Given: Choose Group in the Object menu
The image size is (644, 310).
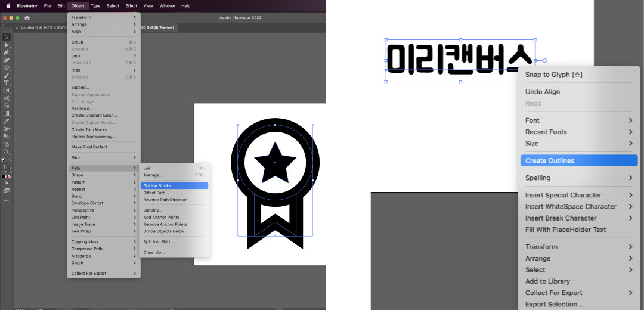Looking at the screenshot, I should [x=104, y=42].
